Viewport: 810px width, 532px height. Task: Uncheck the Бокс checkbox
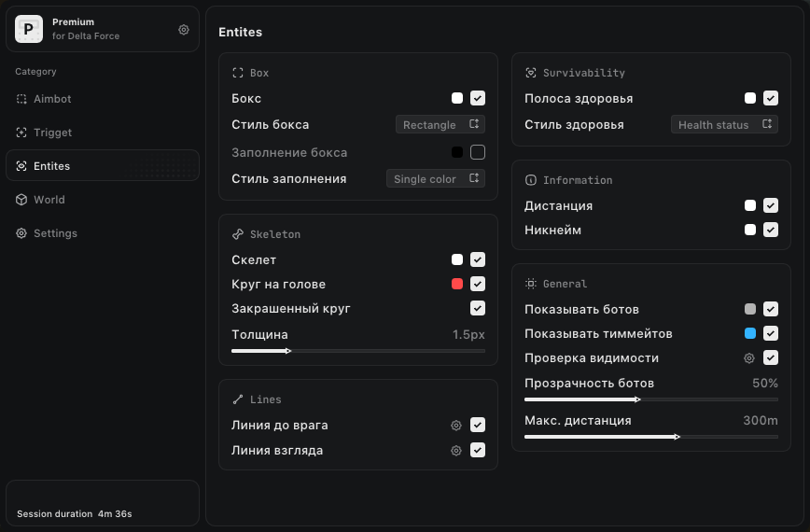[478, 98]
